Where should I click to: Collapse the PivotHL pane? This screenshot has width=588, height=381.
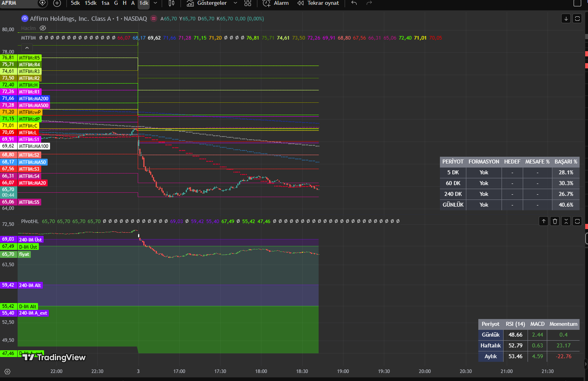click(566, 221)
